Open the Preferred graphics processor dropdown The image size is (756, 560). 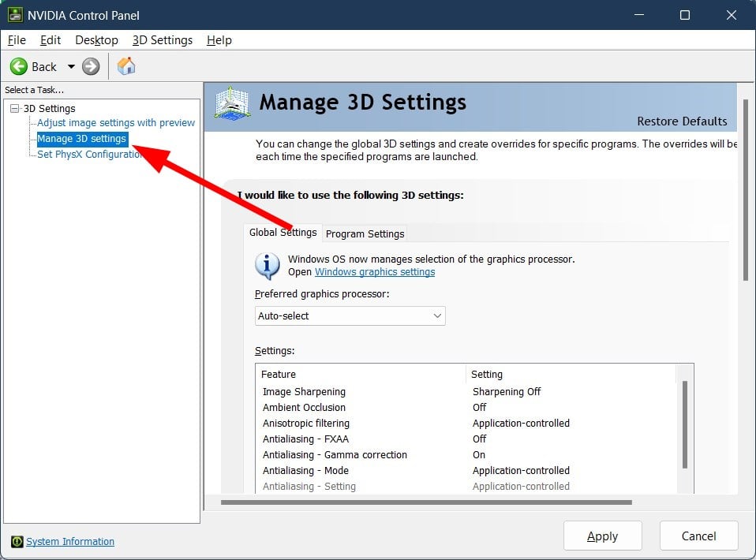350,316
